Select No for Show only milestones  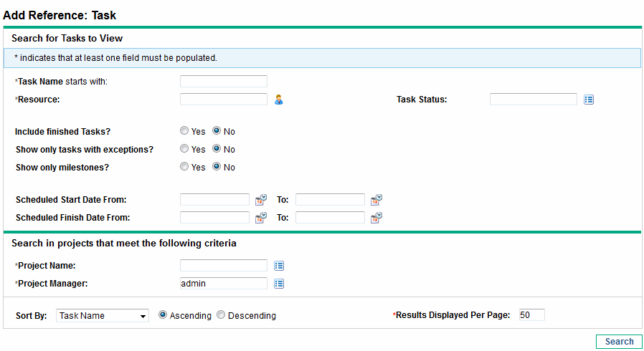(x=217, y=168)
